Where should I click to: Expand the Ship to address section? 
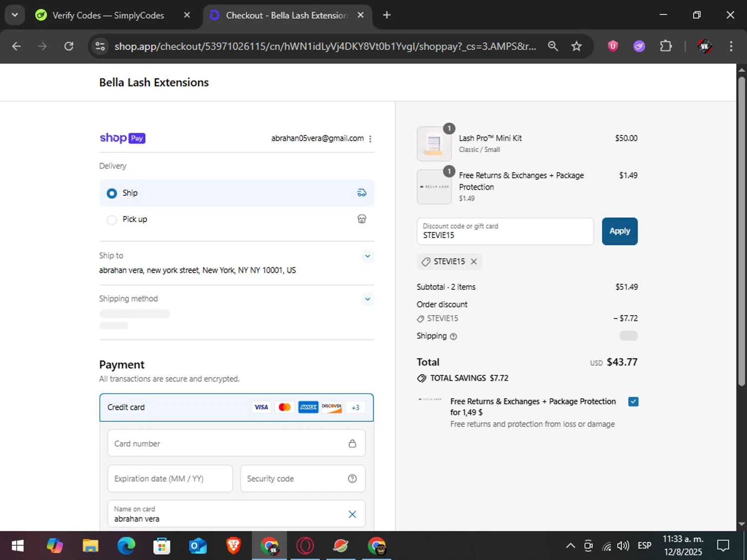(368, 256)
